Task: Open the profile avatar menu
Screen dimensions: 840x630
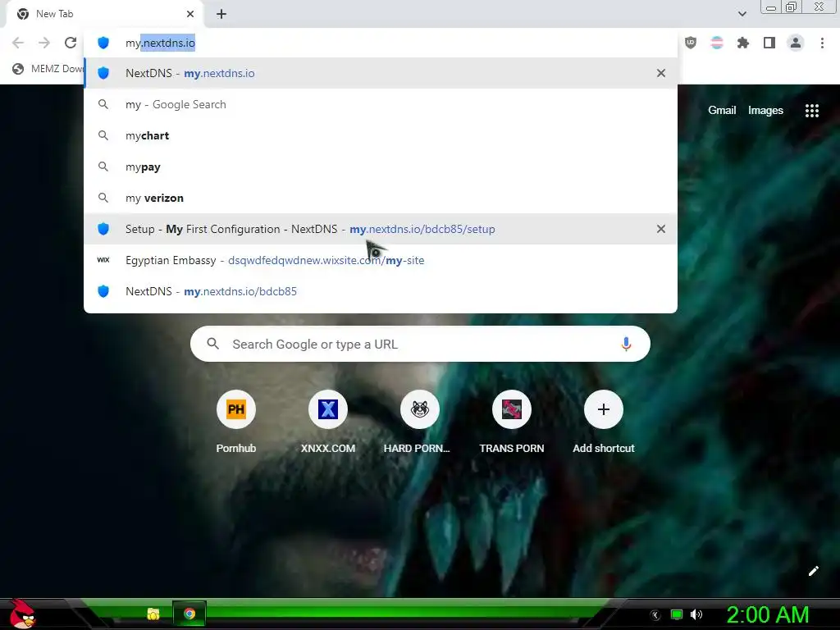Action: click(x=796, y=43)
